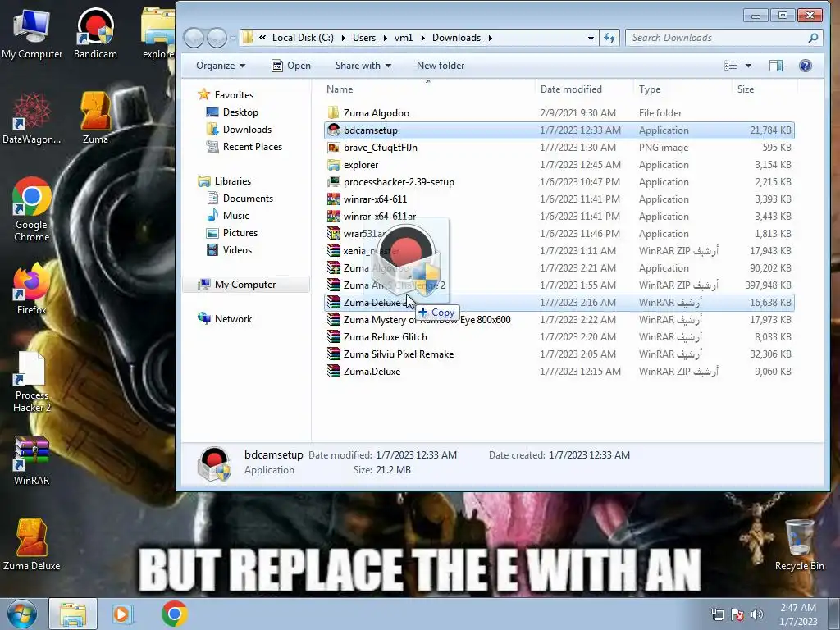Select Zuma Reluxe Glitch archive
840x630 pixels.
559,337
